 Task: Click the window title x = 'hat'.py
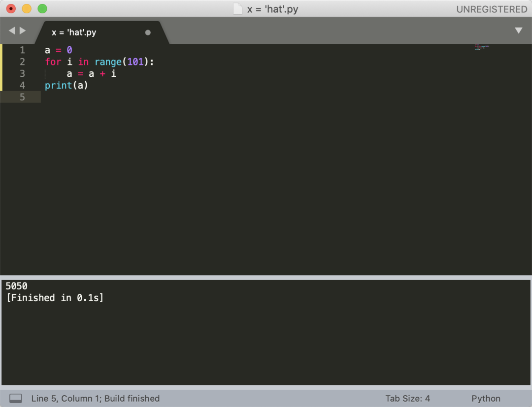[x=272, y=9]
